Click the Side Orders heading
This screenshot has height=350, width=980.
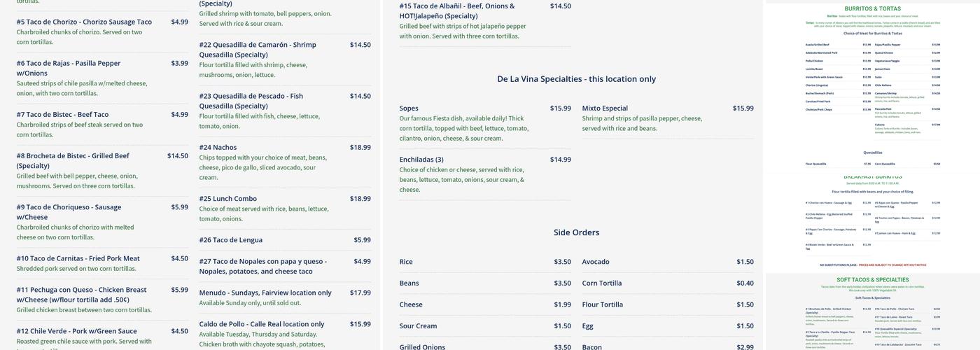pos(576,232)
